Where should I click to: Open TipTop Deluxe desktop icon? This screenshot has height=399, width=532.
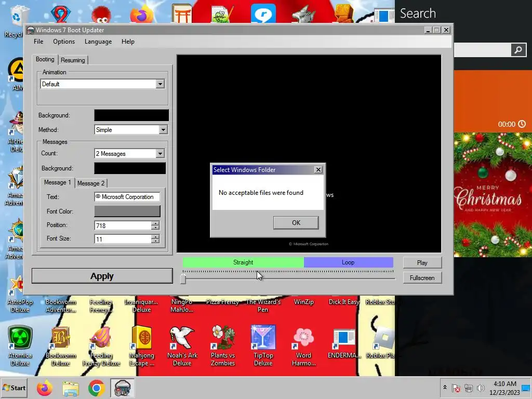click(x=263, y=345)
